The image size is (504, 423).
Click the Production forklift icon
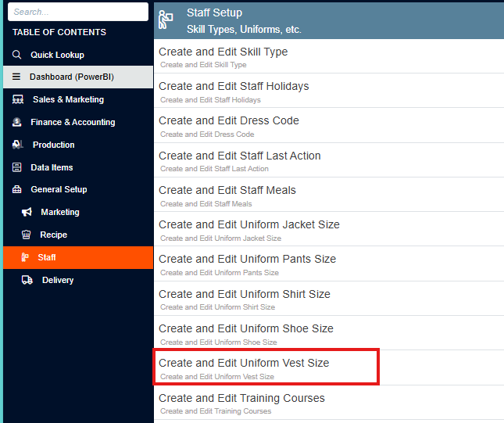click(x=18, y=145)
